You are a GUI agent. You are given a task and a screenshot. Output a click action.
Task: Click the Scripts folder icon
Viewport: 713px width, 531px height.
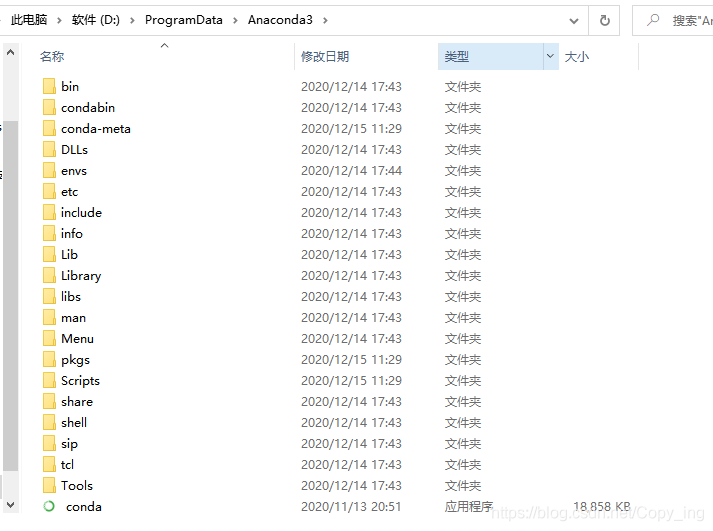[49, 380]
